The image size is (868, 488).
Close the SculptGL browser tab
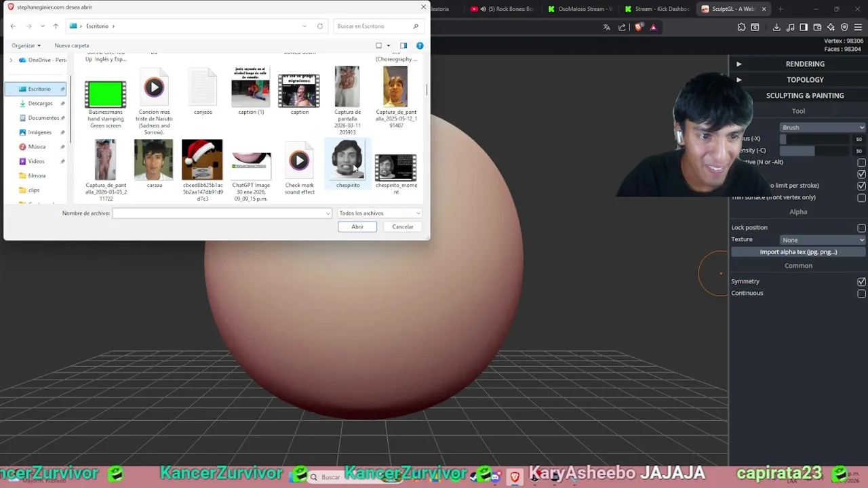click(x=764, y=9)
